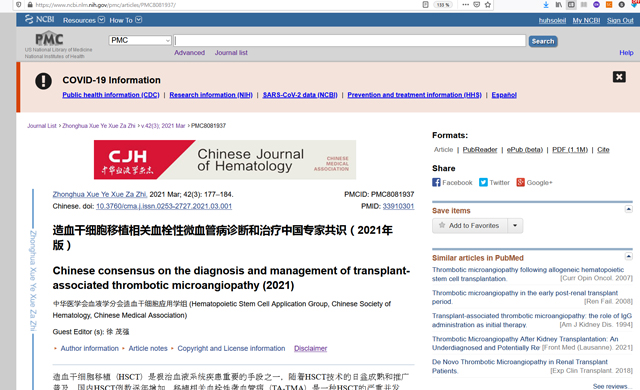This screenshot has height=390, width=640.
Task: Click the NCBI logo in header
Action: [x=39, y=20]
